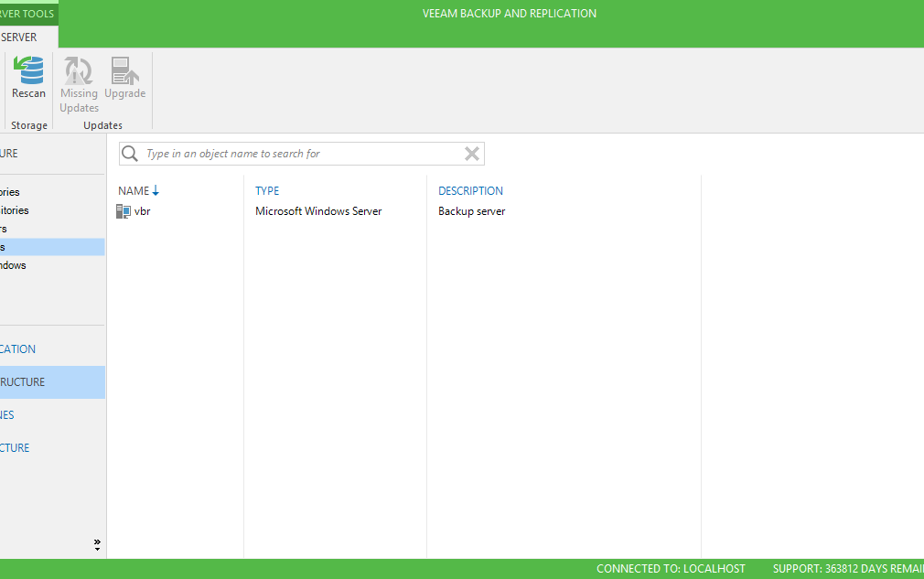This screenshot has width=924, height=579.
Task: Select the tree item ending in ories
Action: (x=10, y=192)
